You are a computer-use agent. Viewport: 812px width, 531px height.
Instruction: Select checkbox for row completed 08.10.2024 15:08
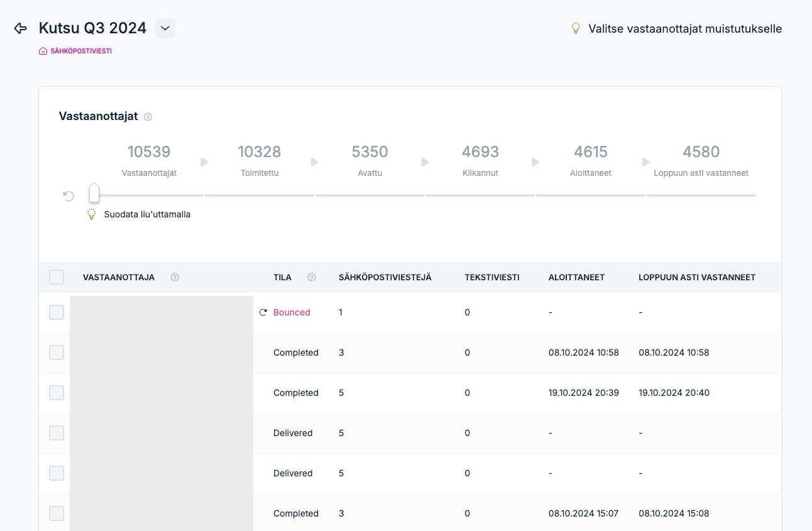click(57, 513)
